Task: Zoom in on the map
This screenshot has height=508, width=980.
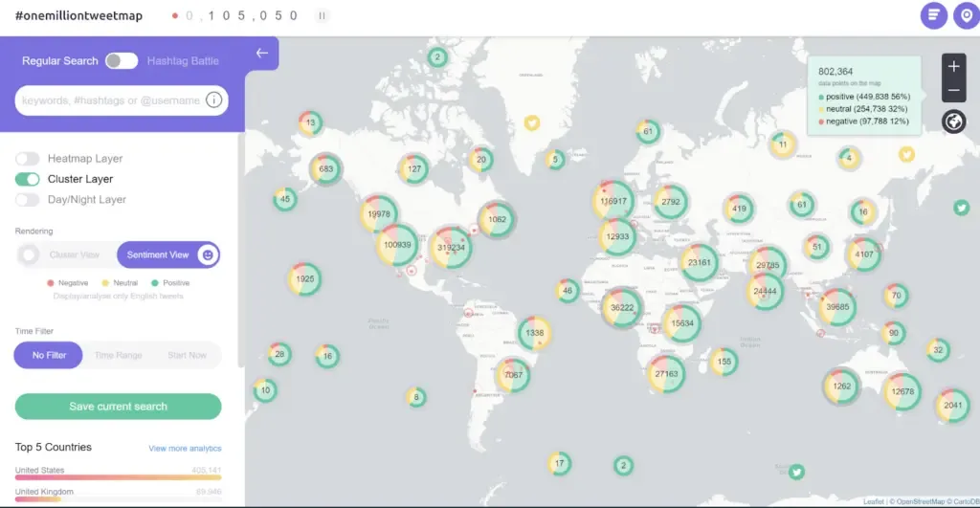Action: pyautogui.click(x=954, y=66)
